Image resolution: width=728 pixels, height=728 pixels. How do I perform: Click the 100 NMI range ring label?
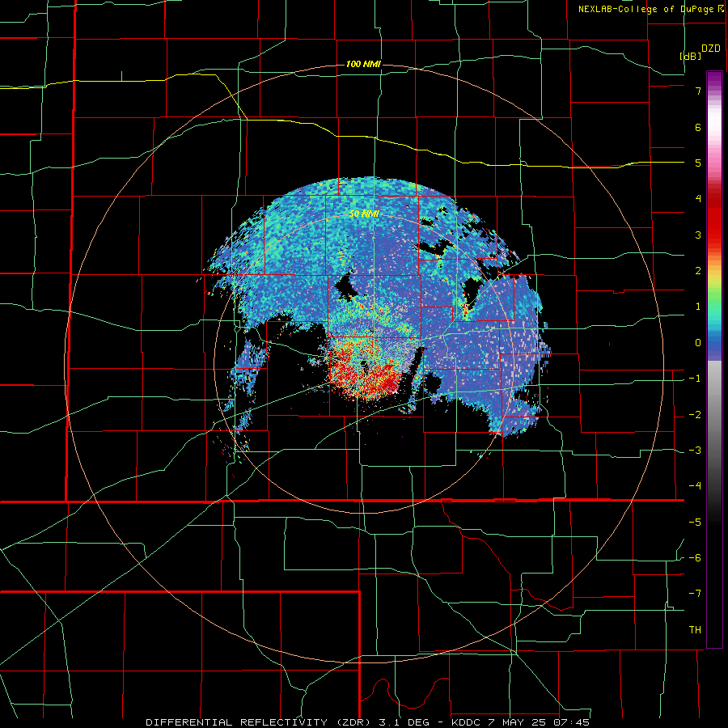coord(363,64)
